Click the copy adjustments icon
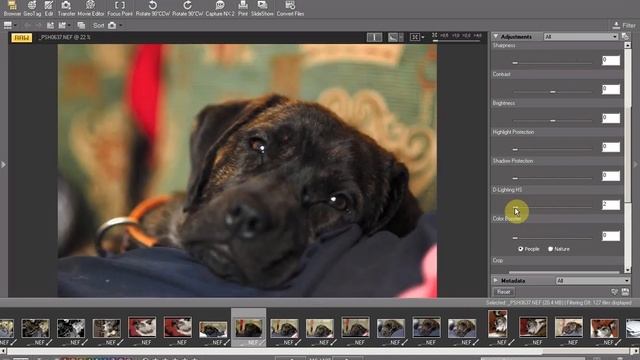The width and height of the screenshot is (640, 360). pos(625,37)
